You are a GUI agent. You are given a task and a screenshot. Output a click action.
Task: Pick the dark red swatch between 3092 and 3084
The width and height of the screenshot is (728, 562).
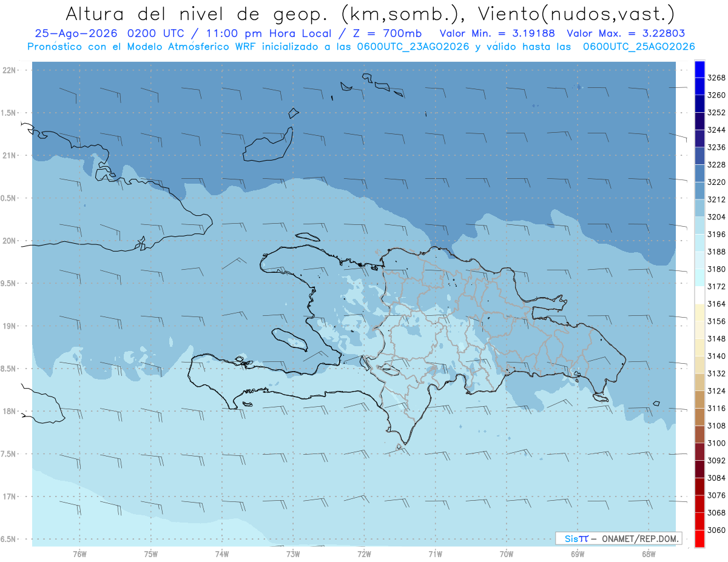coord(699,469)
